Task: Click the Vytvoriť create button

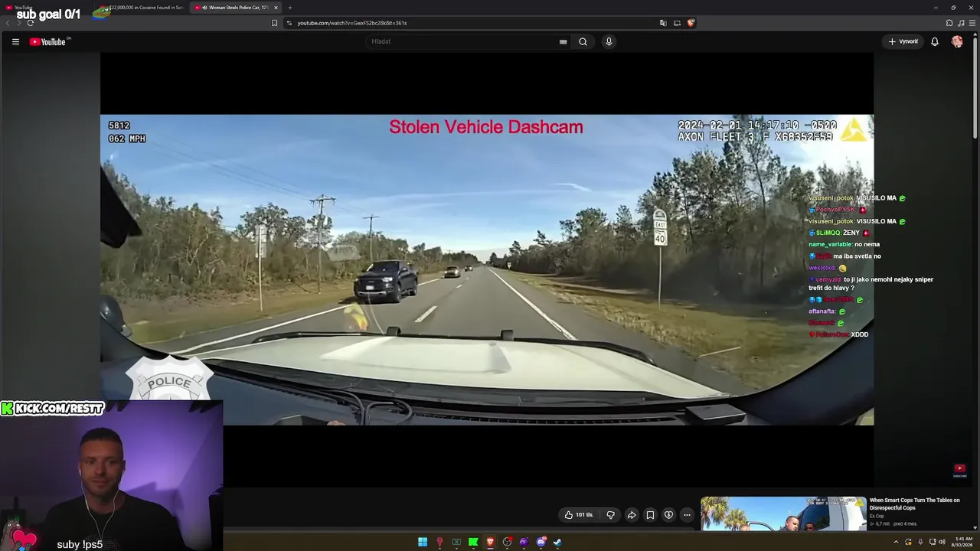Action: (x=903, y=41)
